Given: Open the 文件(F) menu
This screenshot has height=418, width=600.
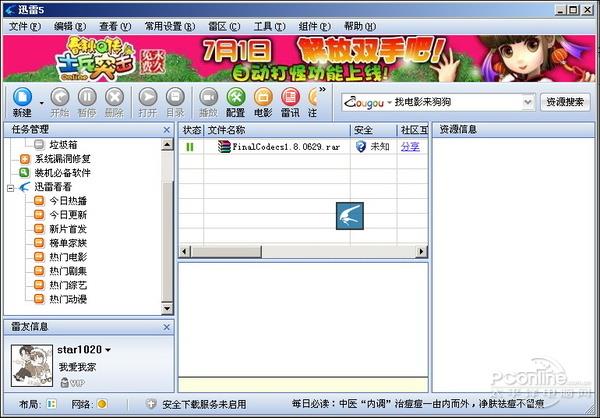Looking at the screenshot, I should tap(25, 26).
